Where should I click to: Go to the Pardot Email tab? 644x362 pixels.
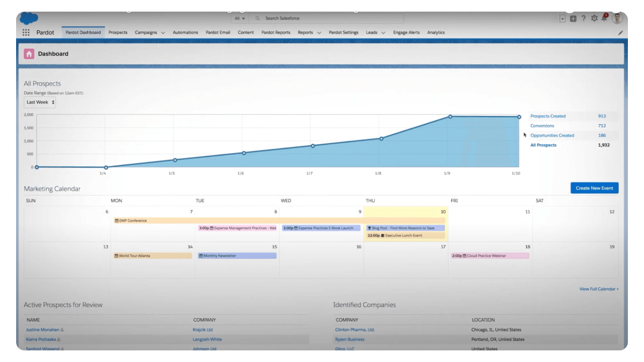(x=218, y=33)
